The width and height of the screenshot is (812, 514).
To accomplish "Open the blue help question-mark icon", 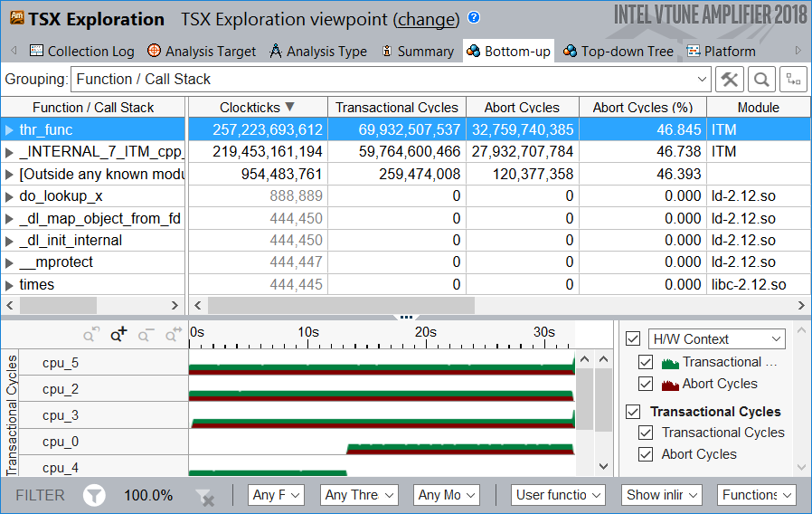I will (x=473, y=17).
